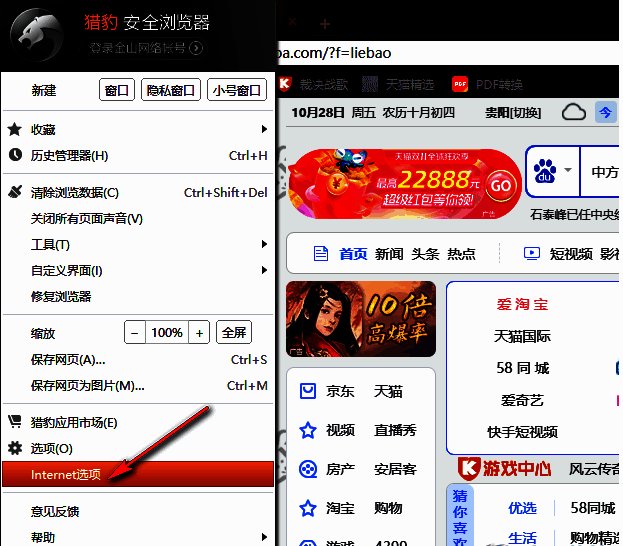
Task: Click the 22888元 red packet banner
Action: click(405, 184)
